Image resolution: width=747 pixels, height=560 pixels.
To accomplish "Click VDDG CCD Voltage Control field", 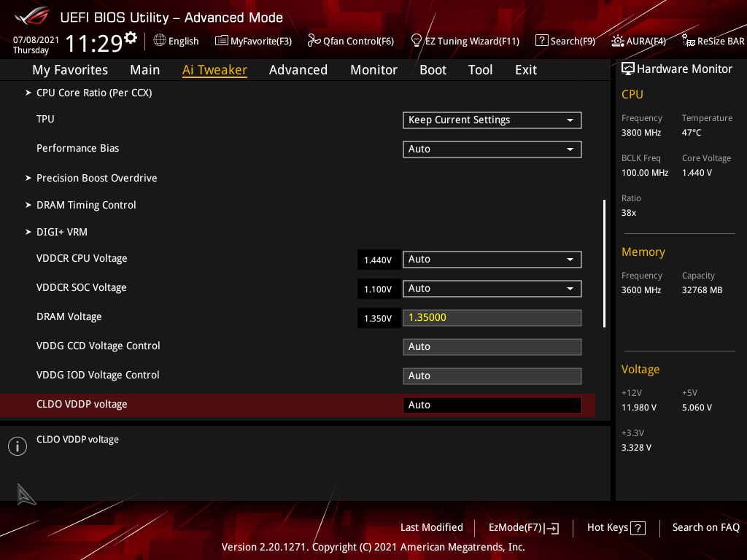I will 492,346.
